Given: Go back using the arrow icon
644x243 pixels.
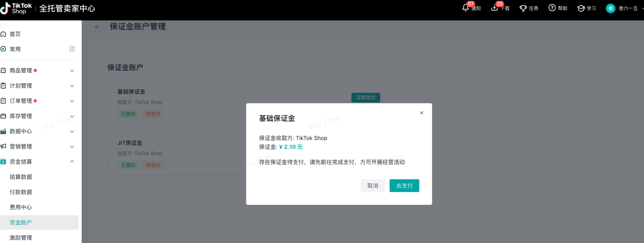Looking at the screenshot, I should [x=97, y=27].
